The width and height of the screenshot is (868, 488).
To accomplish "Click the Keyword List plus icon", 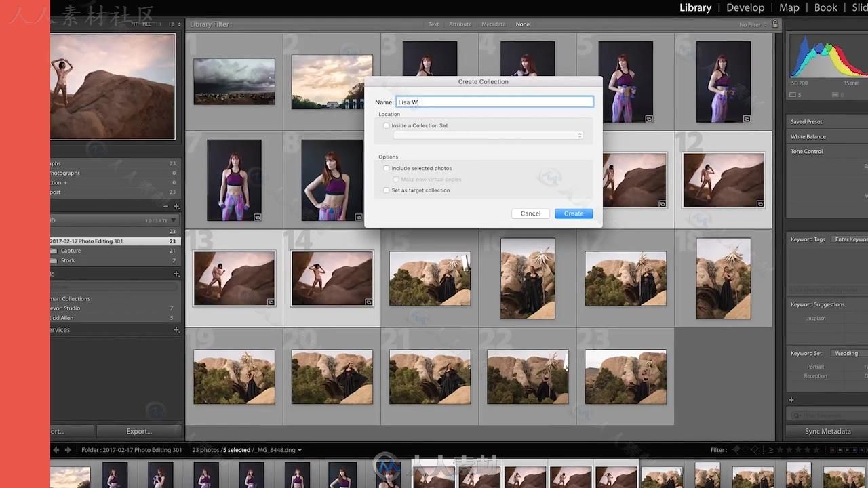I will (x=791, y=400).
